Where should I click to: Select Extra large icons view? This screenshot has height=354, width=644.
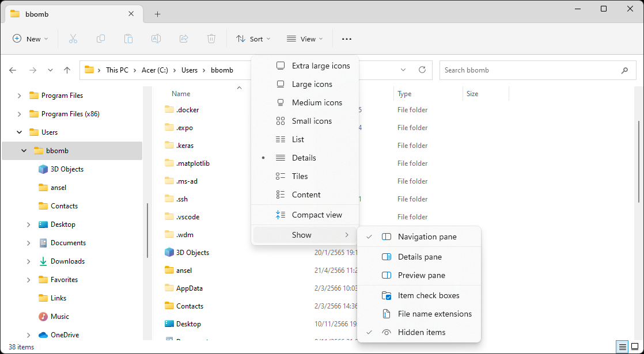[320, 66]
